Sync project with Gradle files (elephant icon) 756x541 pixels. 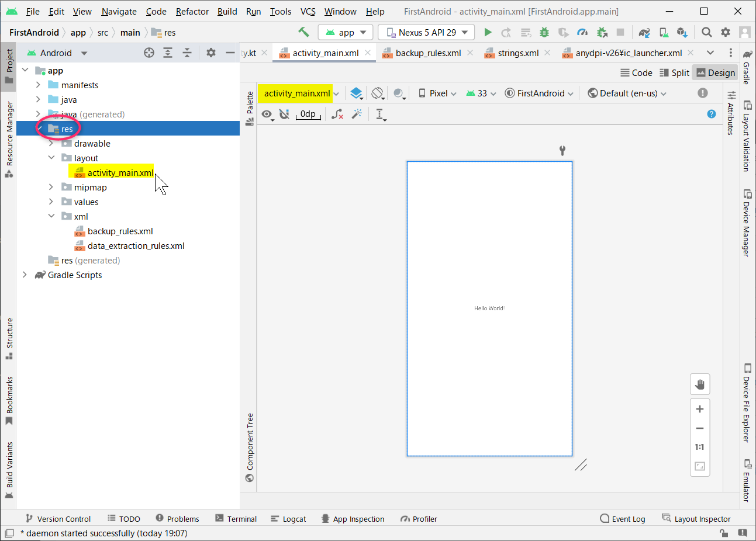[644, 32]
